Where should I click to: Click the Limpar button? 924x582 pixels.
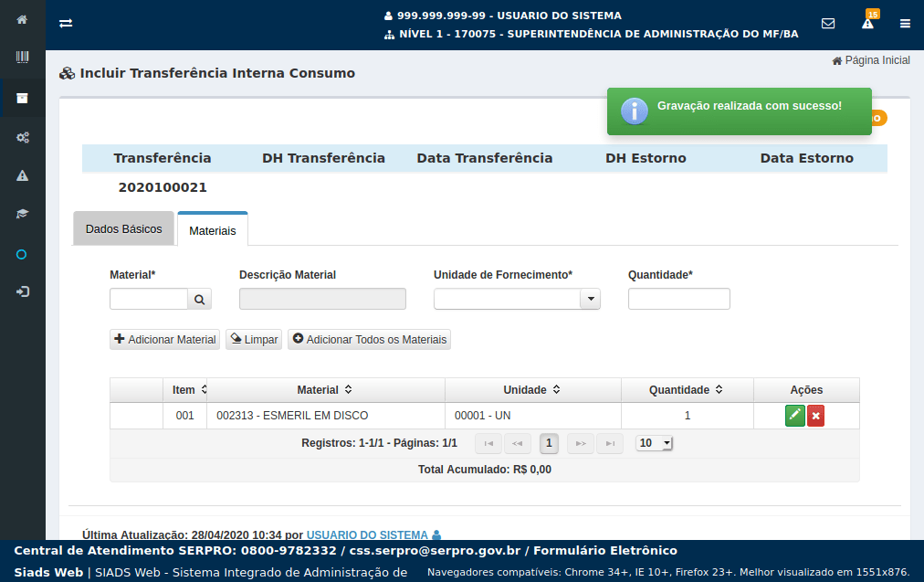pos(254,340)
